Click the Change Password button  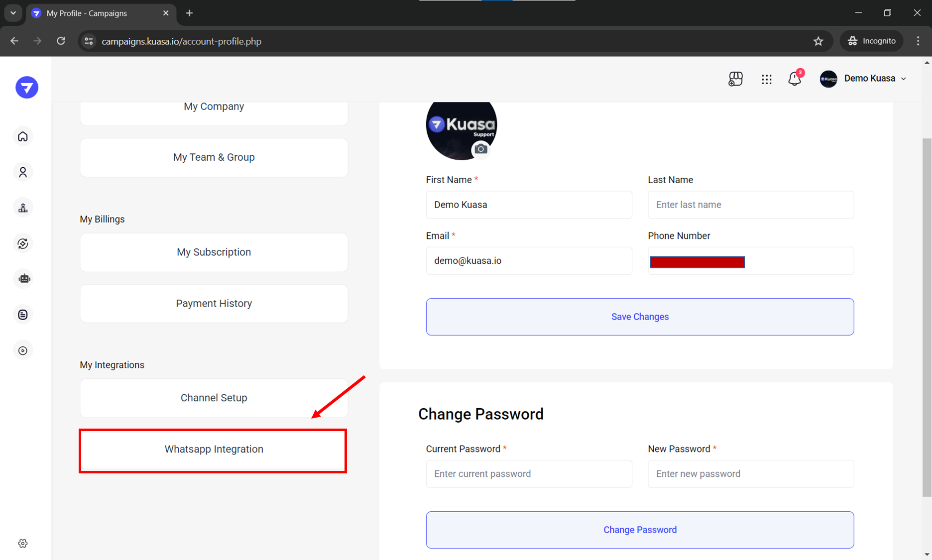[640, 530]
